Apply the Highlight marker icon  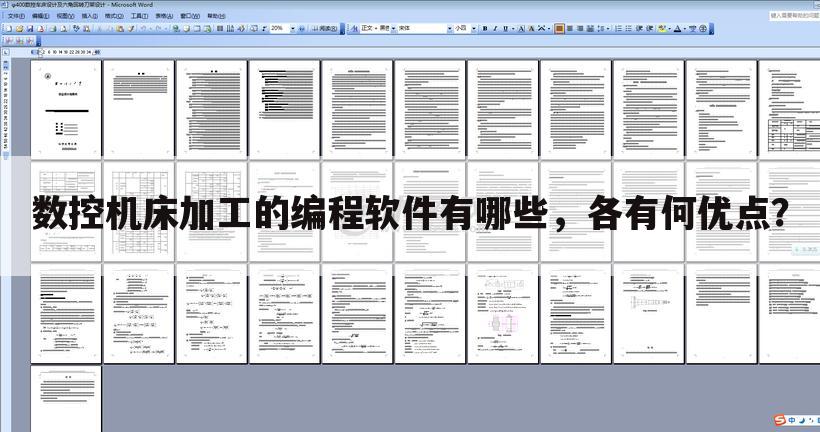point(662,28)
